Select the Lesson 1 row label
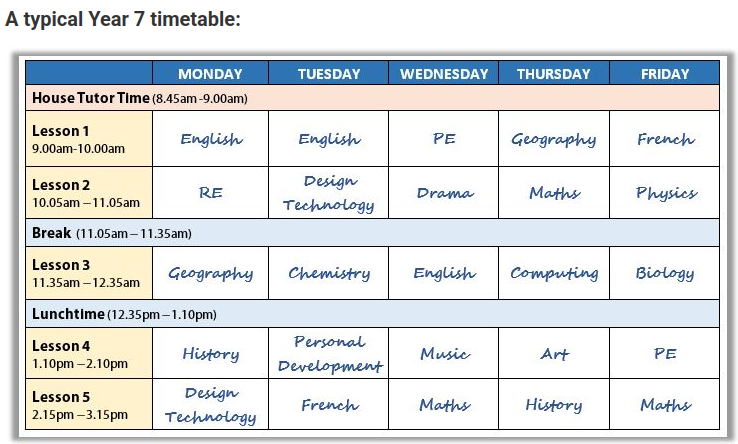 point(89,139)
